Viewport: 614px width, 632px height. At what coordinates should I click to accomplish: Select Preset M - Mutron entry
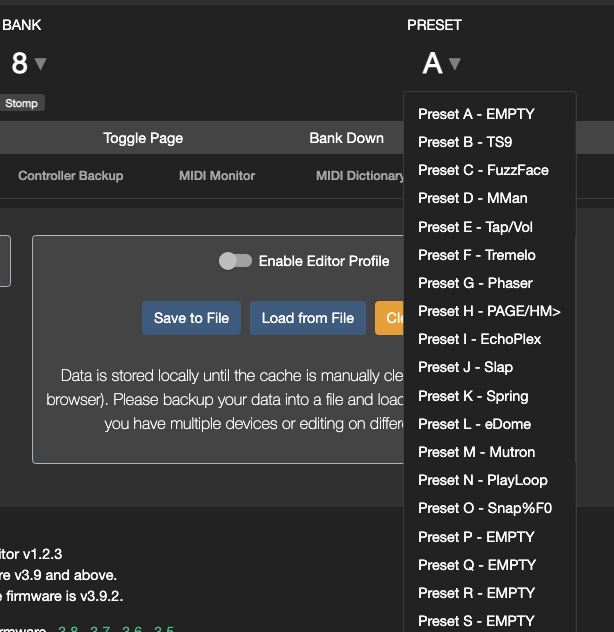point(476,452)
